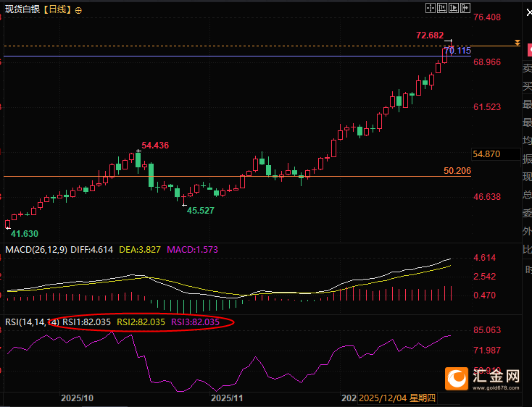The image size is (532, 407).
Task: Open the 日线 period selector
Action: click(x=58, y=9)
